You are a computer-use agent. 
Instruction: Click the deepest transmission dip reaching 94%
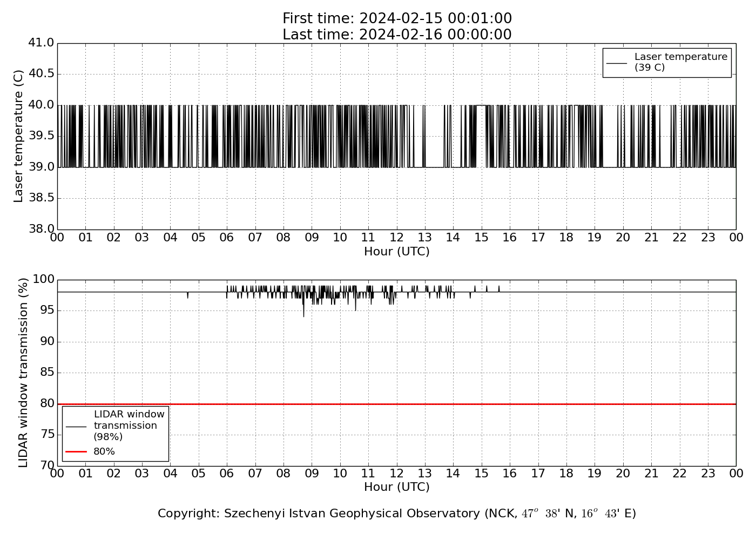[x=303, y=315]
